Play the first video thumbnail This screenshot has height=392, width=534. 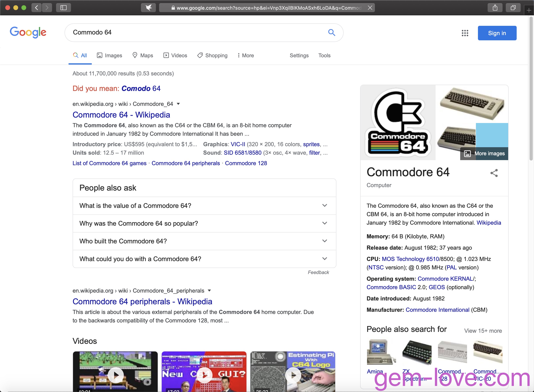tap(115, 372)
